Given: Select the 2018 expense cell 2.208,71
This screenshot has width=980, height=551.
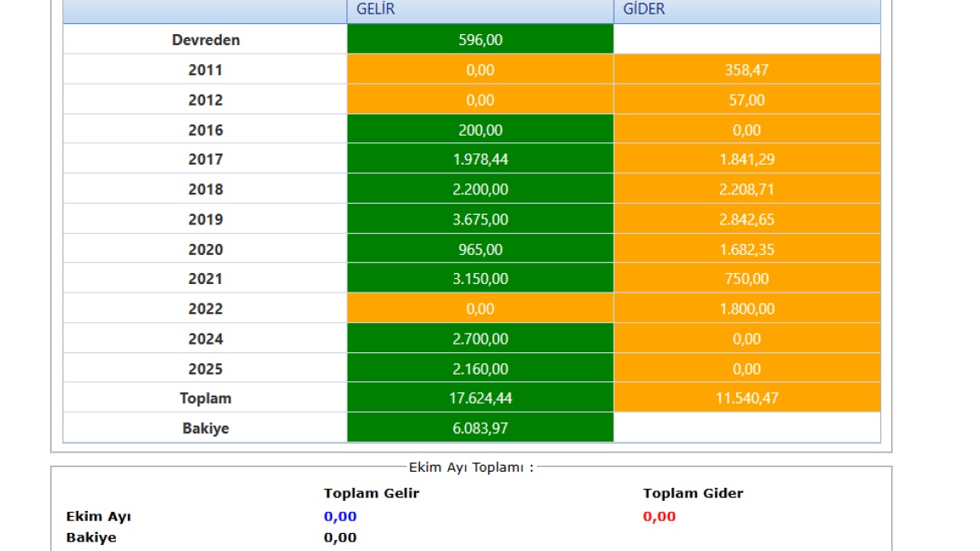Looking at the screenshot, I should [747, 189].
